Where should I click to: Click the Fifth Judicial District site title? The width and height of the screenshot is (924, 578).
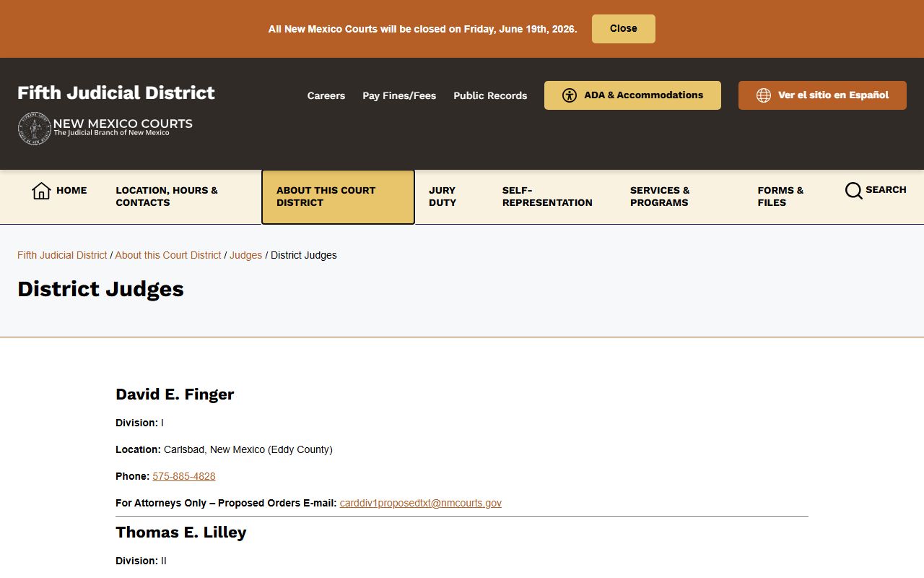pyautogui.click(x=116, y=92)
